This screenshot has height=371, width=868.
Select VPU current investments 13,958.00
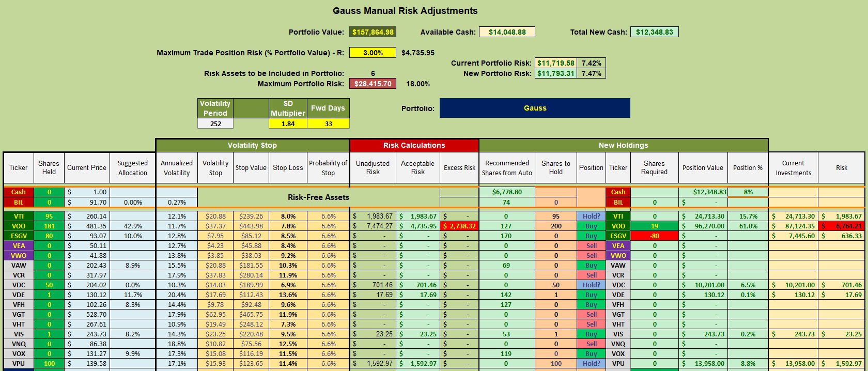coord(793,363)
